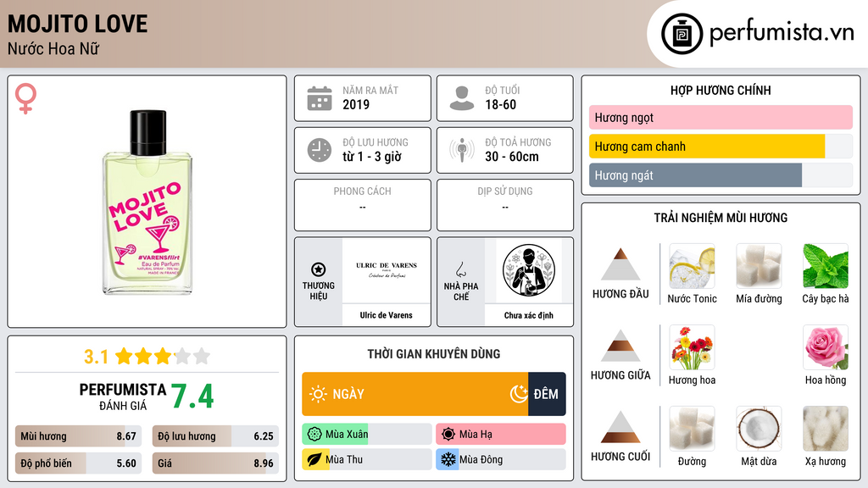
Task: Click the Độ lưu hương 6.25 score bar
Action: click(x=215, y=436)
